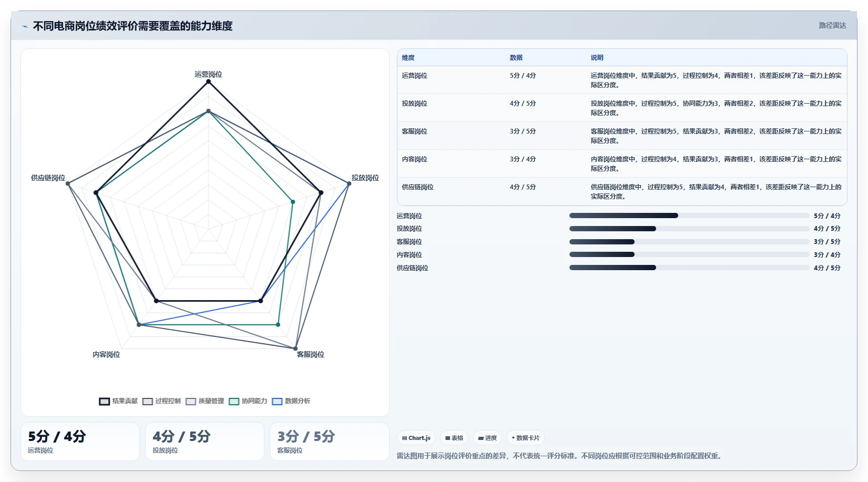
Task: Click the description starting 投放岗位维度中
Action: [716, 108]
